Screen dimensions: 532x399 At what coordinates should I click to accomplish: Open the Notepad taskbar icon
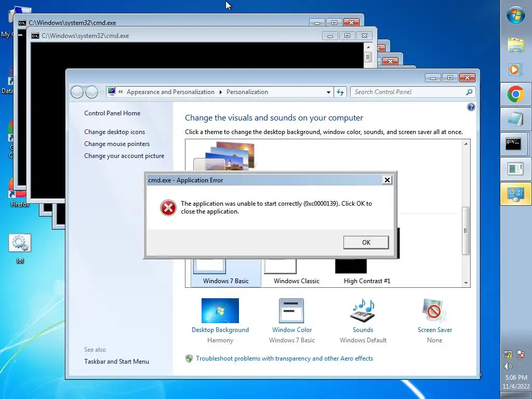516,119
